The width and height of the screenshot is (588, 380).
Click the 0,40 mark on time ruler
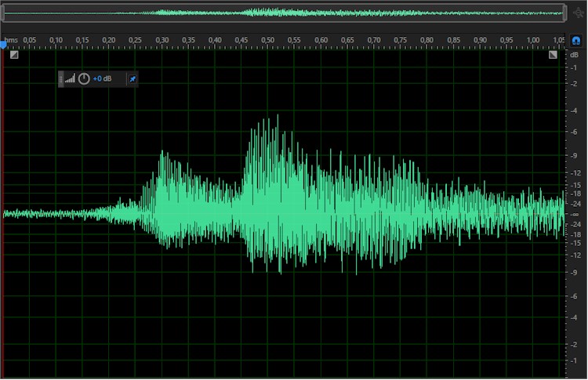click(215, 40)
